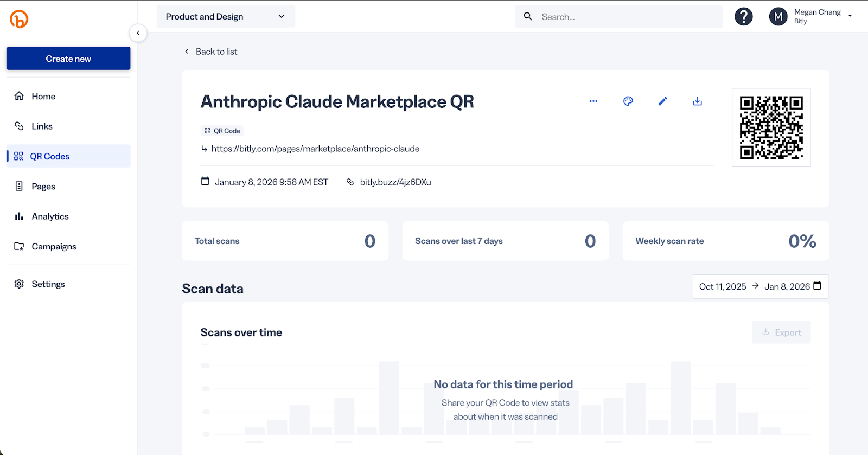
Task: Open the three-dot more options menu
Action: tap(593, 101)
